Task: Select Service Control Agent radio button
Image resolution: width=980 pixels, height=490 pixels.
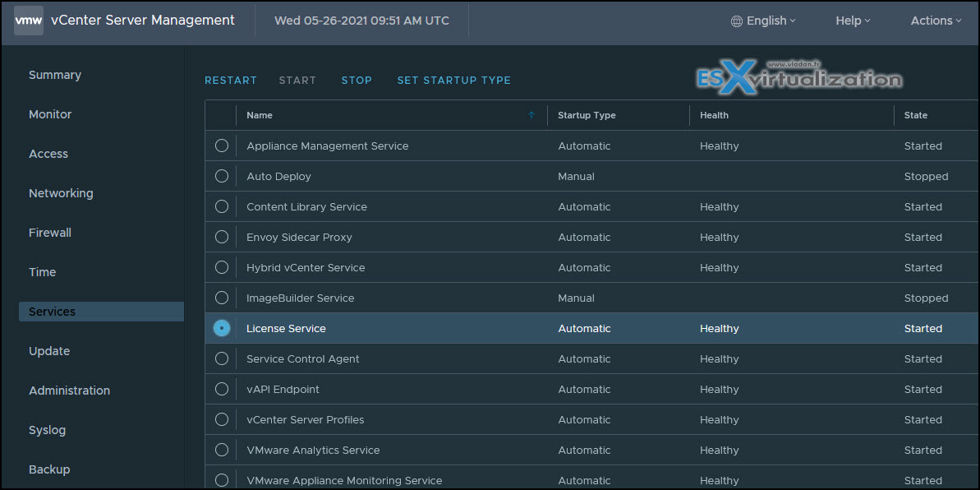Action: click(x=222, y=358)
